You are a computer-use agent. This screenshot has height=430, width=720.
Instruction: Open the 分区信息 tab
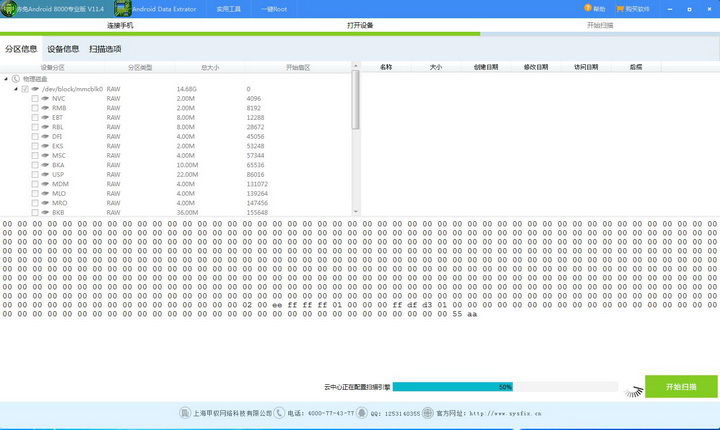21,49
